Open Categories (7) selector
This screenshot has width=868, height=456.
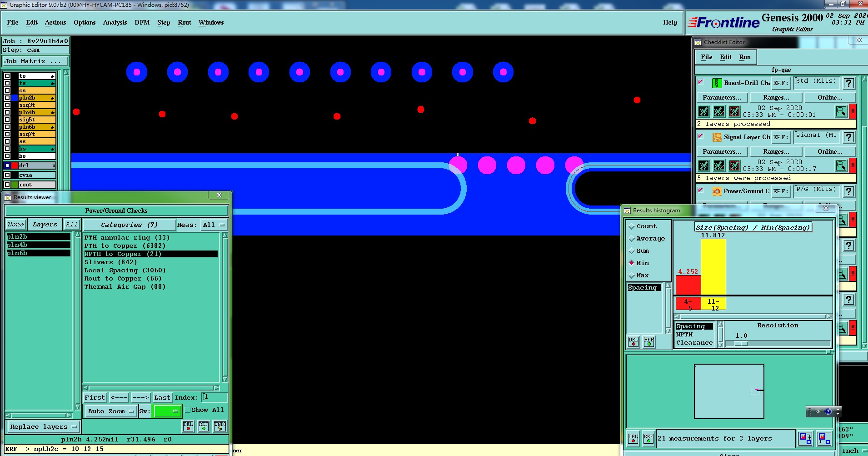(130, 225)
